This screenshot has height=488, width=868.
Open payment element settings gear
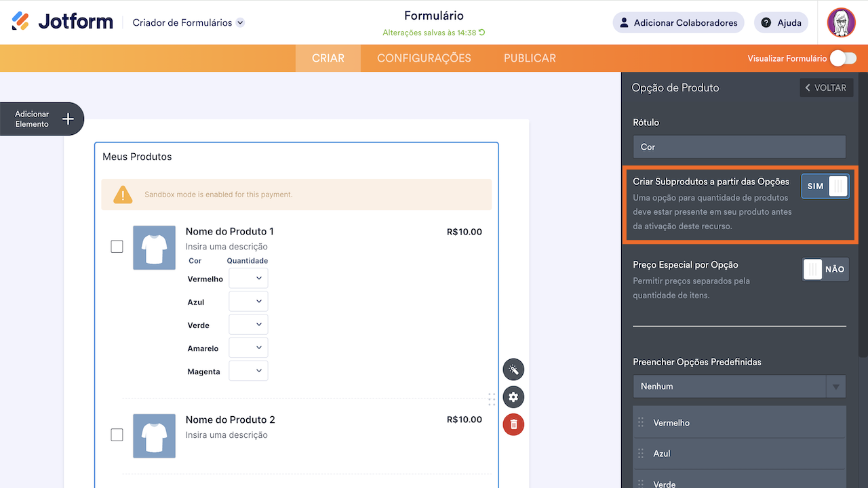coord(513,397)
